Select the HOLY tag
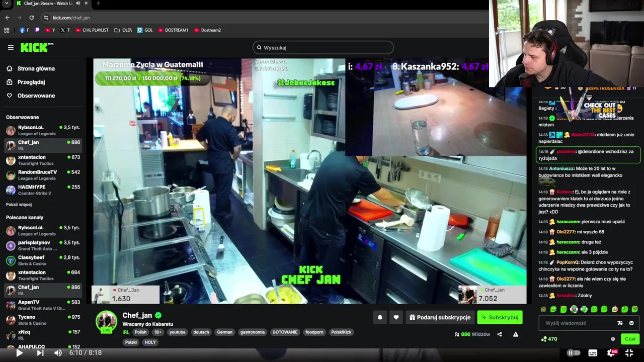 coord(150,342)
